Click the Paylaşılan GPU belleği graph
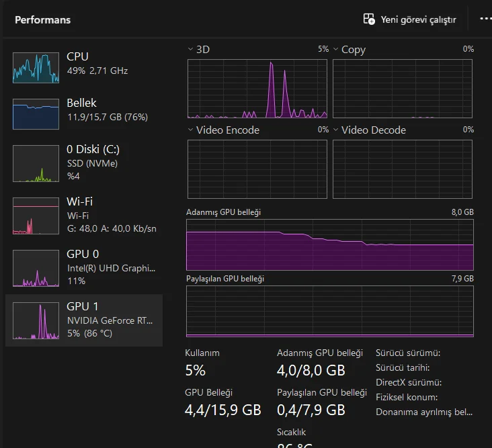 coord(329,312)
